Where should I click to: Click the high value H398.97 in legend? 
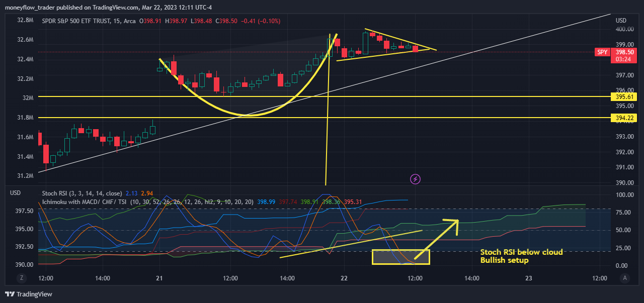(x=177, y=21)
